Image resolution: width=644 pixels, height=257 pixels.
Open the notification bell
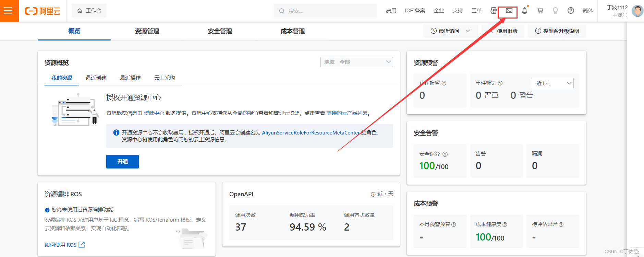524,11
